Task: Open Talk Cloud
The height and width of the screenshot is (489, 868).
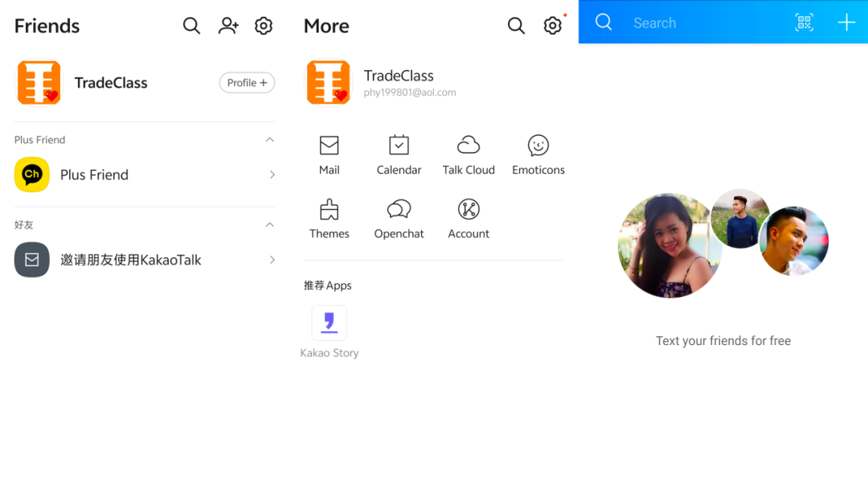Action: tap(469, 146)
